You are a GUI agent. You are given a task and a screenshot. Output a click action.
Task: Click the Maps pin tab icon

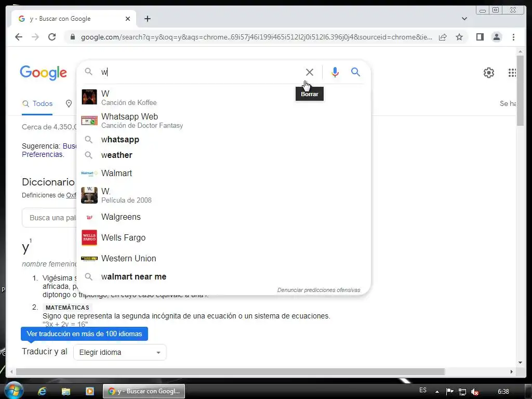[69, 104]
